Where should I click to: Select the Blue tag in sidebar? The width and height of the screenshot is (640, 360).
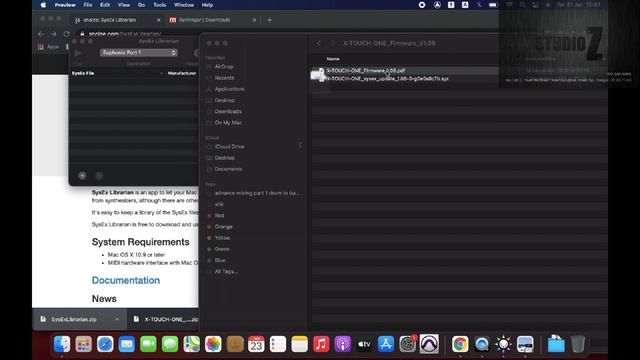point(220,260)
